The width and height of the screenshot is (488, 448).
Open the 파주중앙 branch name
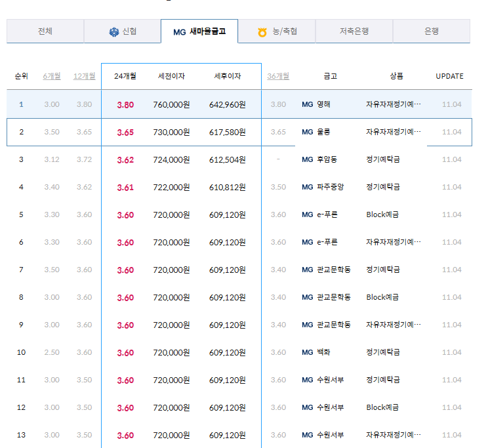pos(331,187)
